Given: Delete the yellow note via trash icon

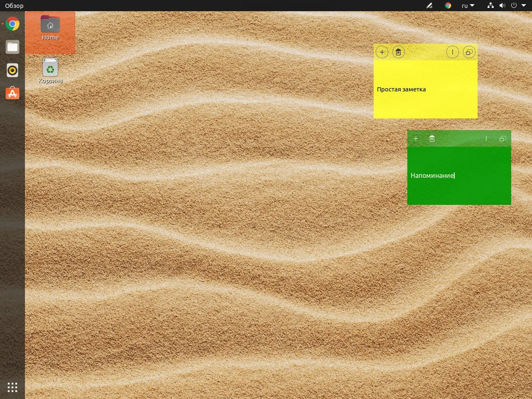Looking at the screenshot, I should click(398, 52).
